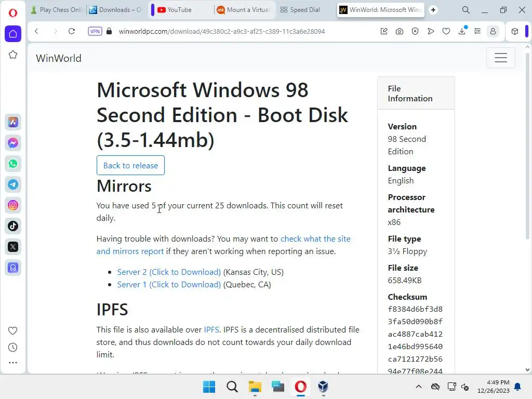The image size is (532, 399).
Task: Click the edit/share page icon in address bar
Action: (x=384, y=31)
